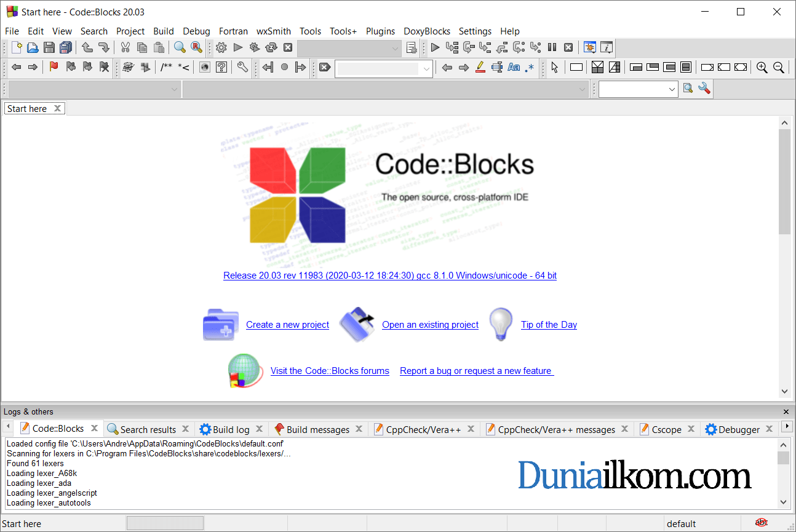
Task: Click the ThreadSearch options wrench icon
Action: (704, 89)
